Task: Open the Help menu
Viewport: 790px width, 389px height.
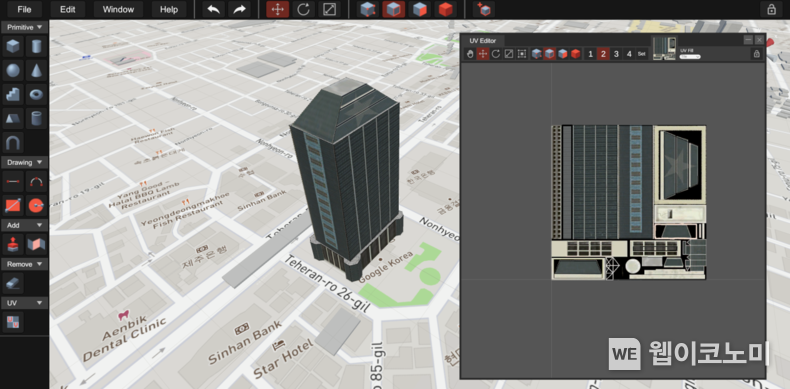Action: (169, 10)
